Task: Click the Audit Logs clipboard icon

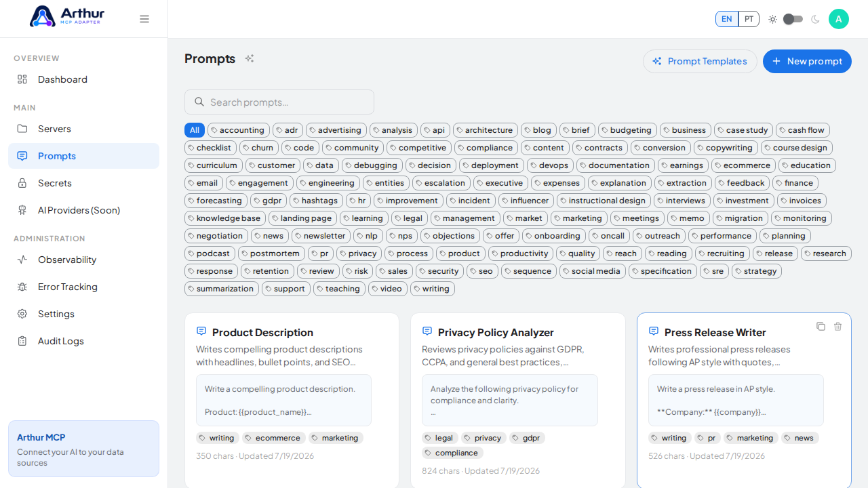Action: (22, 341)
